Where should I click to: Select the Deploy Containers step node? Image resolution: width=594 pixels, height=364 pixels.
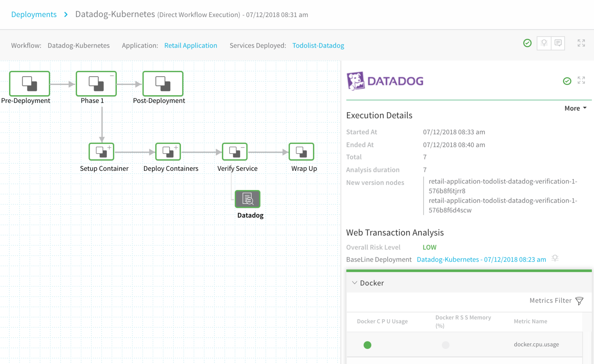[x=168, y=152]
